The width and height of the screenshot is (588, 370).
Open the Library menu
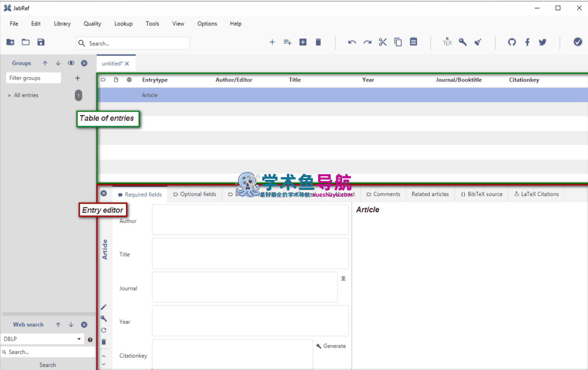click(x=62, y=24)
